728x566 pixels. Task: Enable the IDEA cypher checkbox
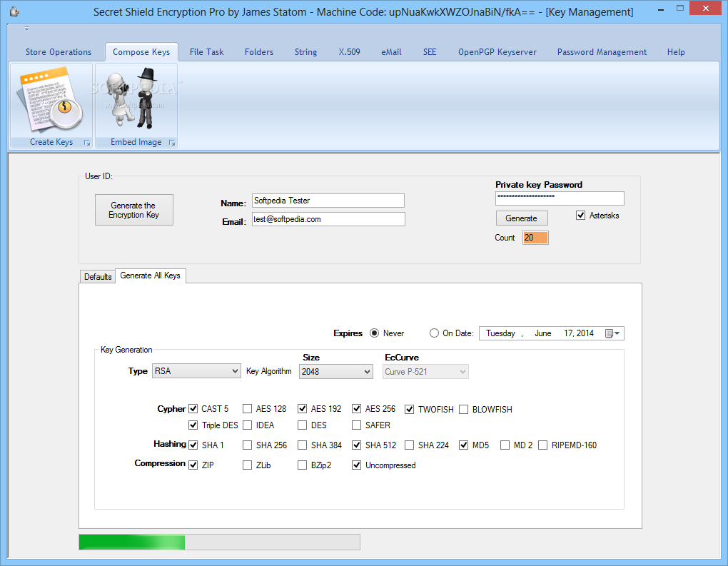pos(248,425)
